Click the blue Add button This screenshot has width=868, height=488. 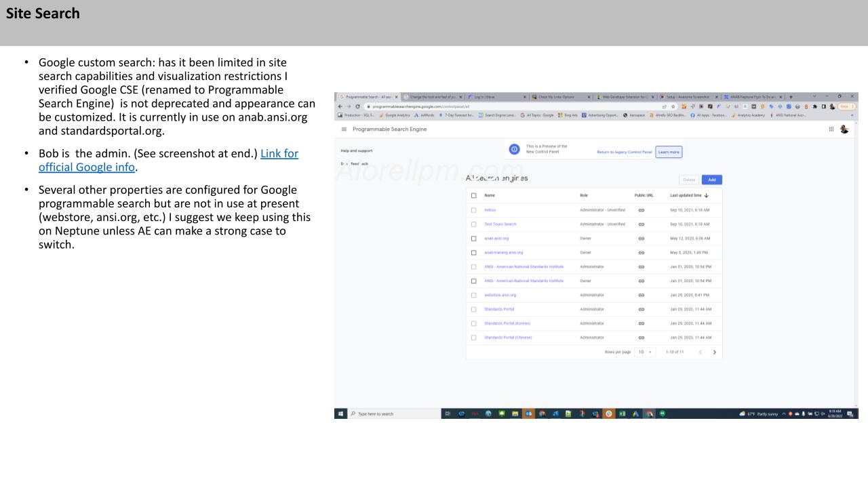pos(711,180)
